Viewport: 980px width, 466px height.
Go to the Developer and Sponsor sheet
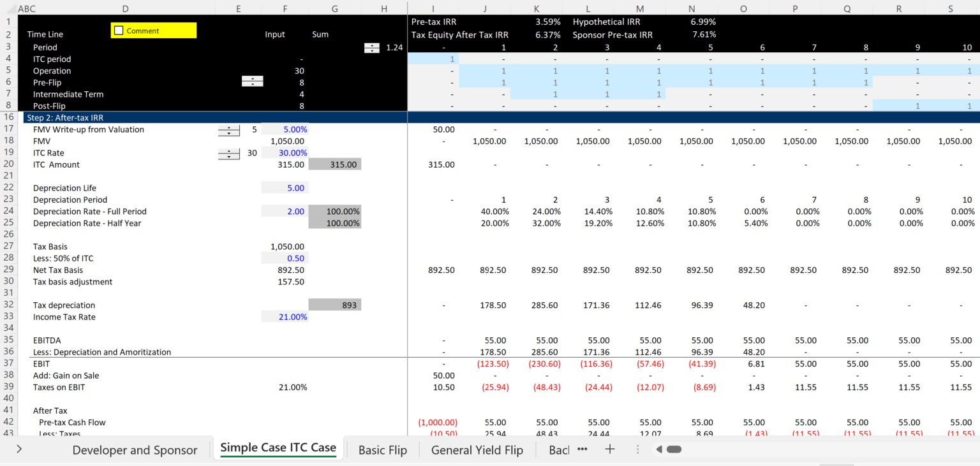click(135, 449)
